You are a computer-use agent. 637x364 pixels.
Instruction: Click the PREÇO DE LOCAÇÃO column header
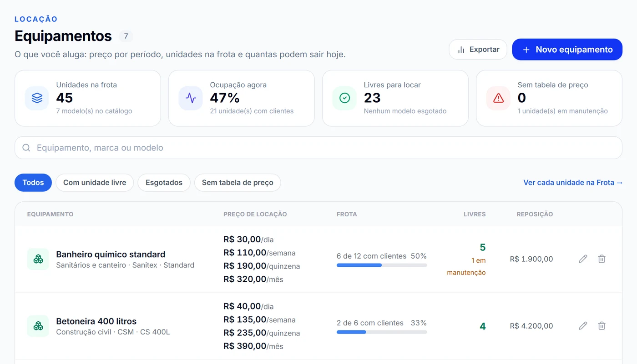[x=255, y=214]
